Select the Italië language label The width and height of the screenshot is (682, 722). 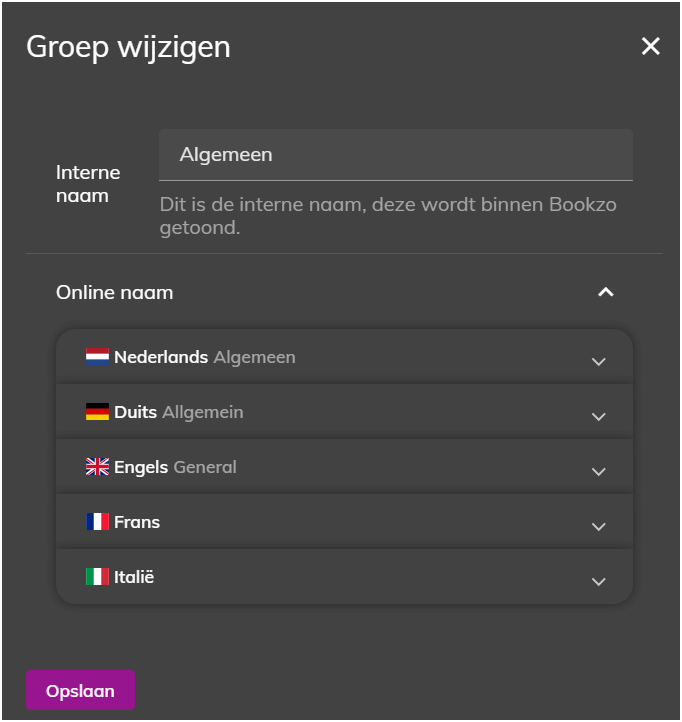(x=134, y=576)
